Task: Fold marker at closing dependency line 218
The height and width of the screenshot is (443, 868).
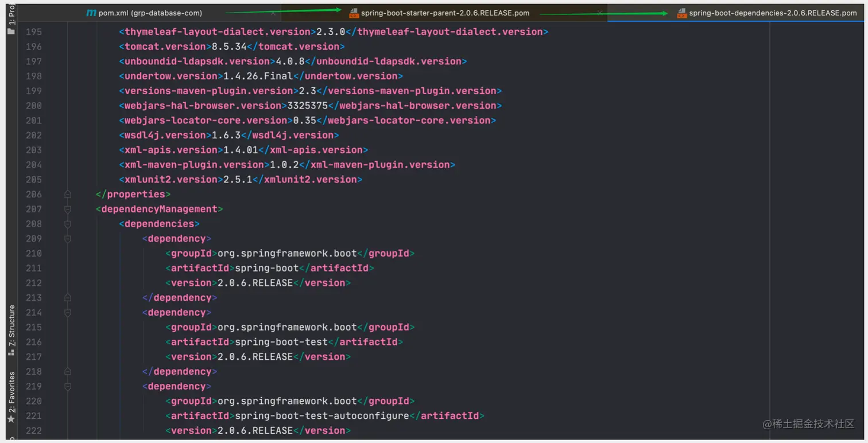Action: click(68, 372)
